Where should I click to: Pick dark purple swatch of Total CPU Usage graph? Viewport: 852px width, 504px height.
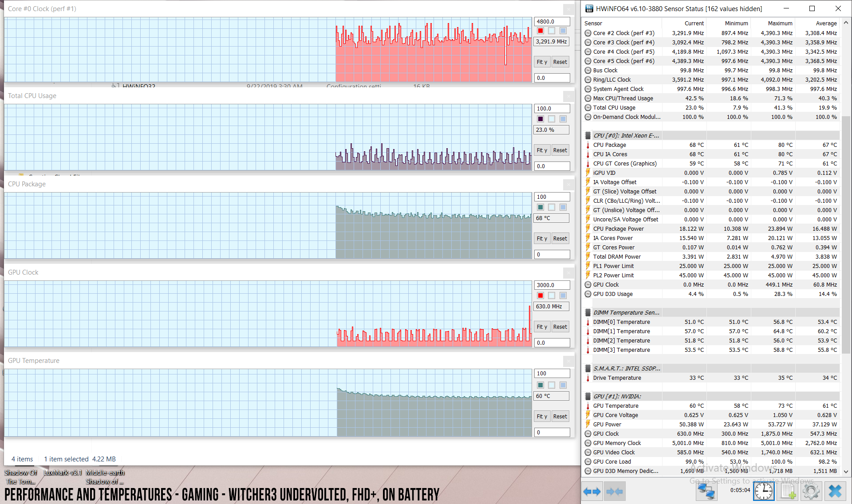540,119
